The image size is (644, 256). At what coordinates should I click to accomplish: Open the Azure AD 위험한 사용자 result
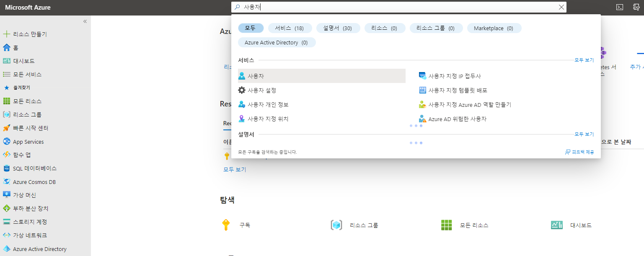point(453,119)
